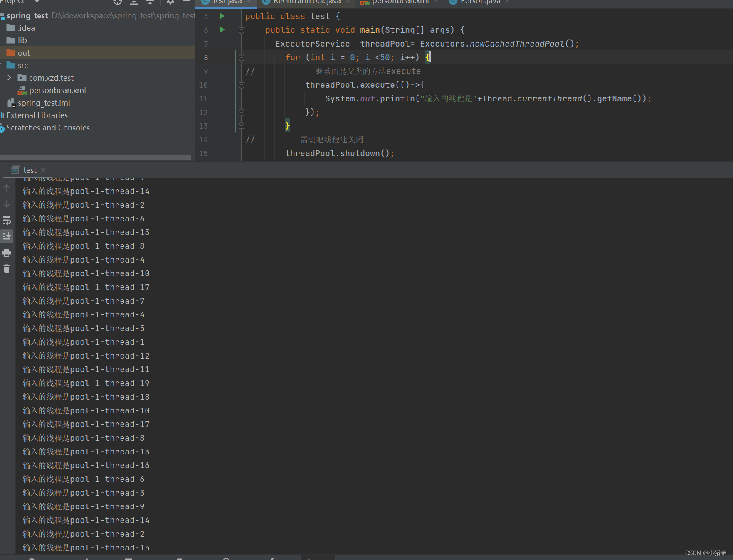Place the cursor on the line 14 comment text
The width and height of the screenshot is (733, 560).
pyautogui.click(x=332, y=140)
